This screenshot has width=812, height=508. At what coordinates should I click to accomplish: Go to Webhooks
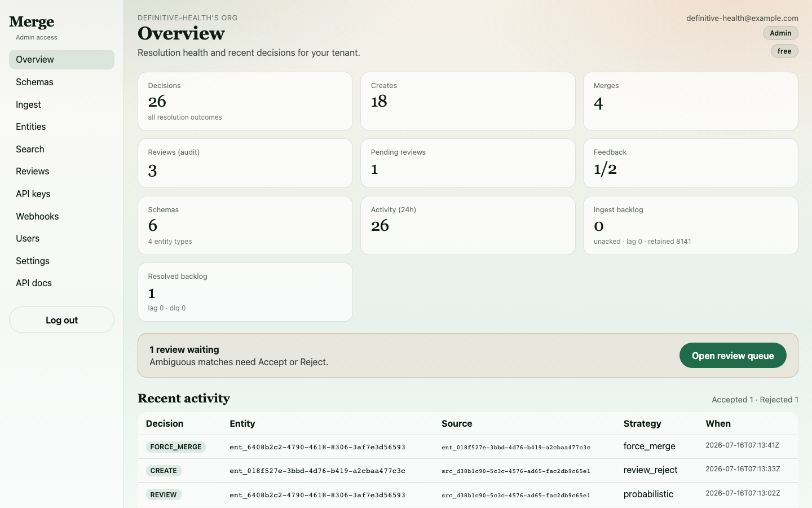click(61, 216)
